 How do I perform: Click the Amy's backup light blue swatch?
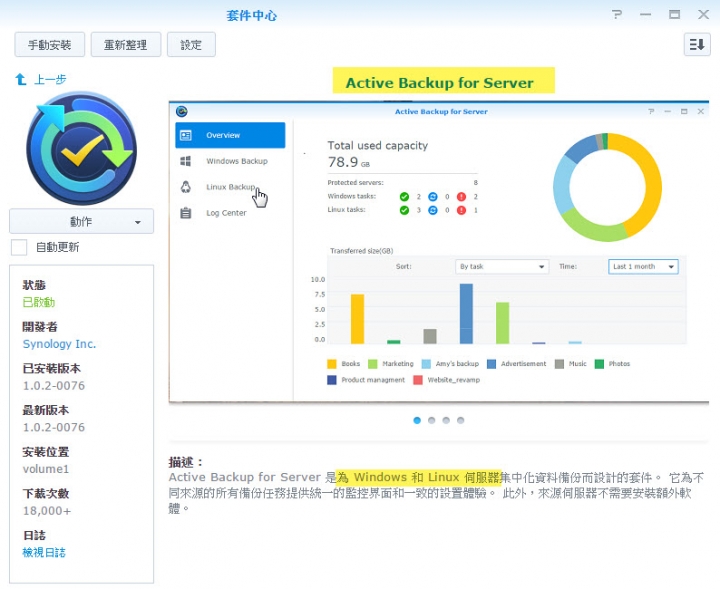coord(426,364)
